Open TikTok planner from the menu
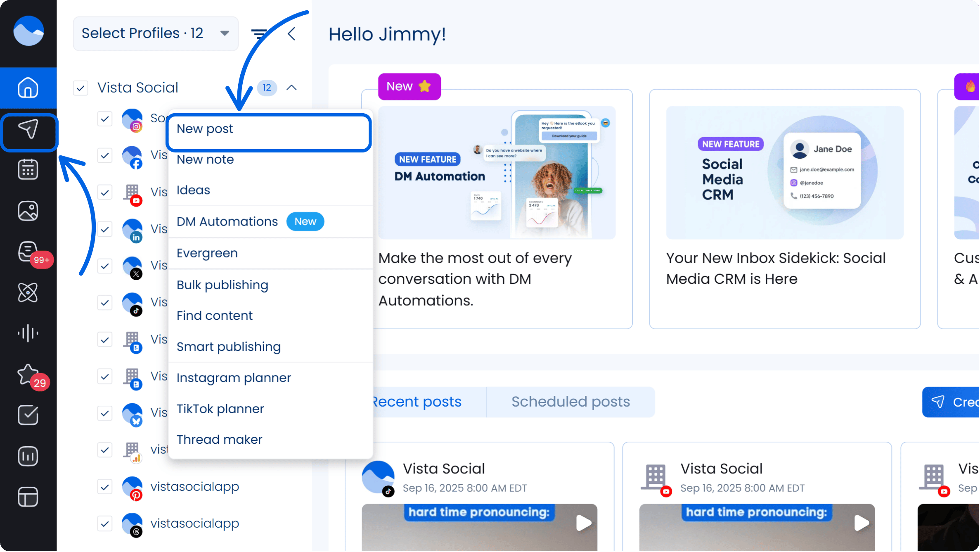Viewport: 980px width, 552px height. coord(271,409)
